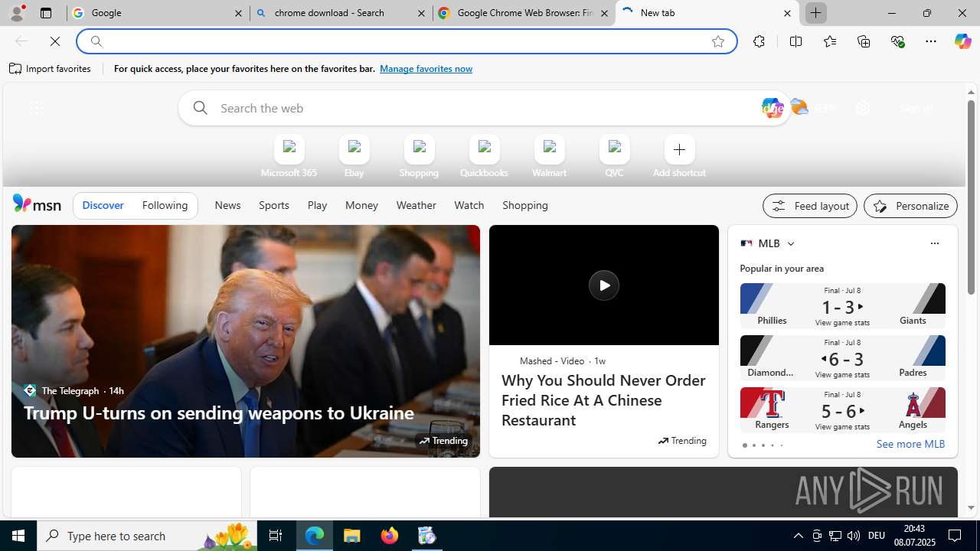980x551 pixels.
Task: Open Split screen view
Action: [x=795, y=41]
